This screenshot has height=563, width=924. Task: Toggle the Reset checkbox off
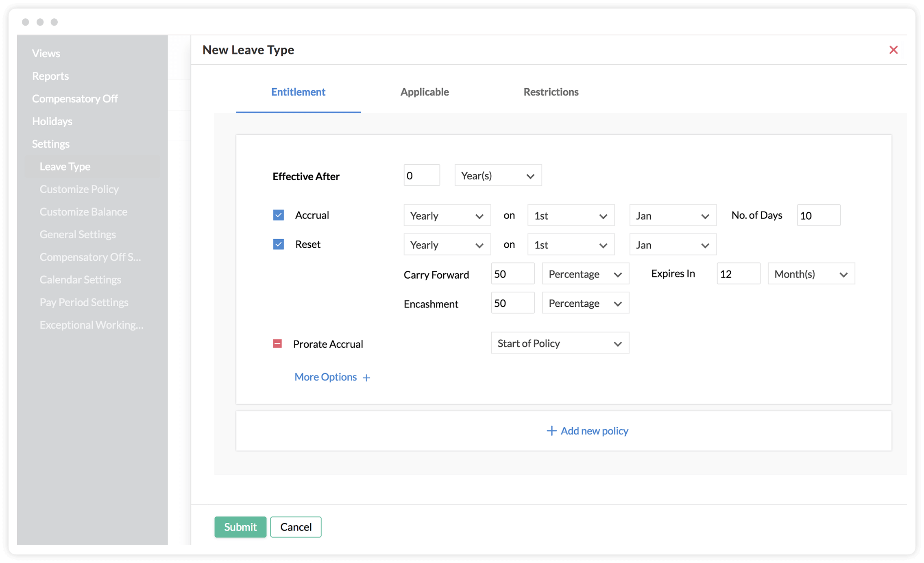[279, 244]
